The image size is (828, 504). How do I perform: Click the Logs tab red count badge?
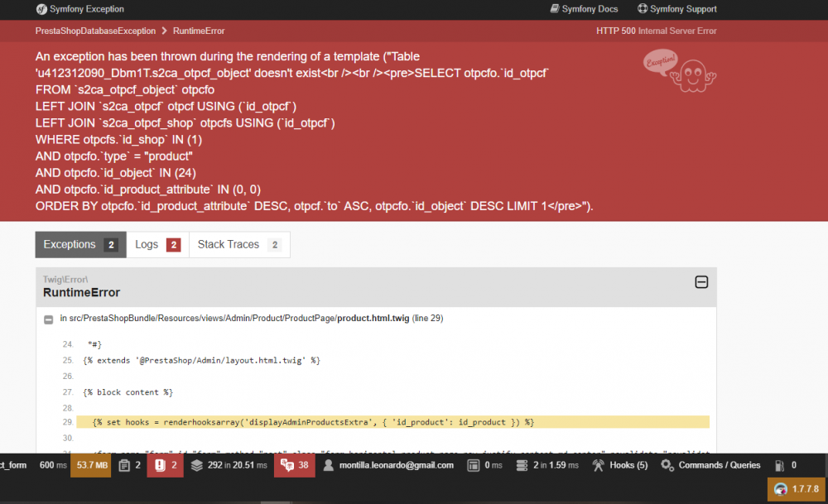(173, 245)
